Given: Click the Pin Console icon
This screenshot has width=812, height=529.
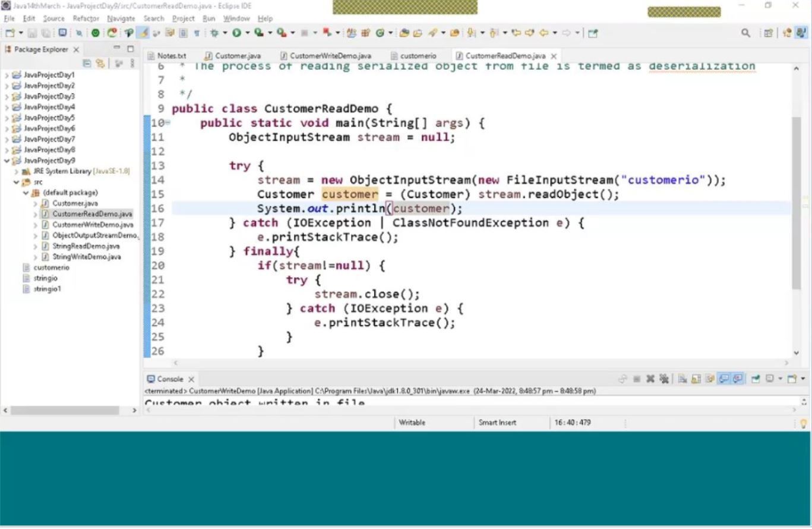Looking at the screenshot, I should click(x=755, y=379).
